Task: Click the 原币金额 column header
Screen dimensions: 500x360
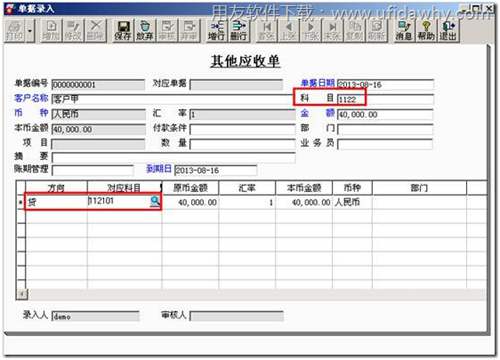Action: (x=190, y=188)
